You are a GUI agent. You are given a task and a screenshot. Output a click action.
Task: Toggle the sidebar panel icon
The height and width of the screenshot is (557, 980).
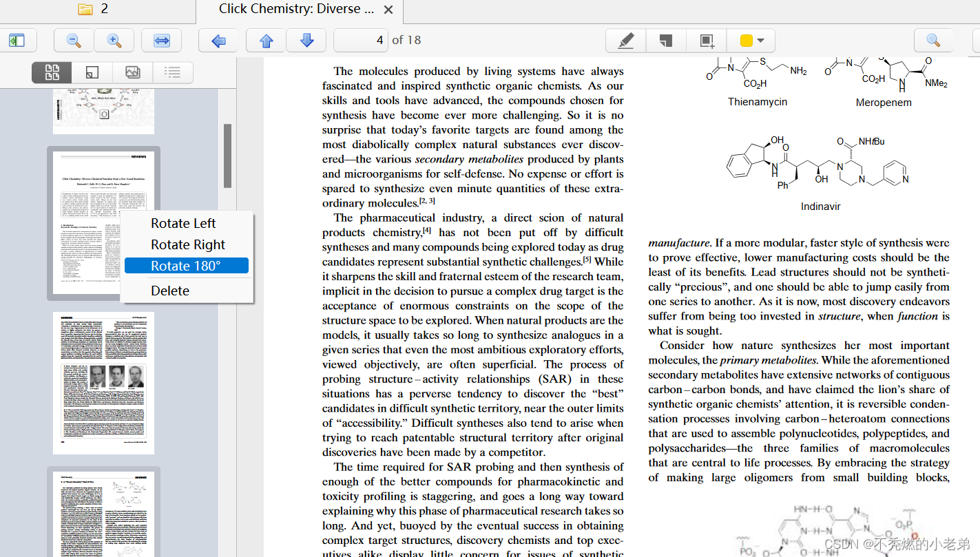pos(17,41)
